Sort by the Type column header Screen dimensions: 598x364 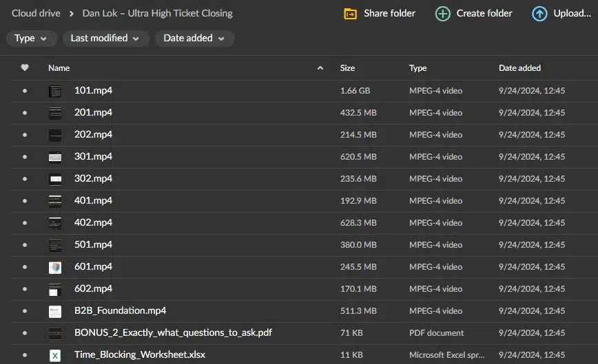pyautogui.click(x=418, y=68)
